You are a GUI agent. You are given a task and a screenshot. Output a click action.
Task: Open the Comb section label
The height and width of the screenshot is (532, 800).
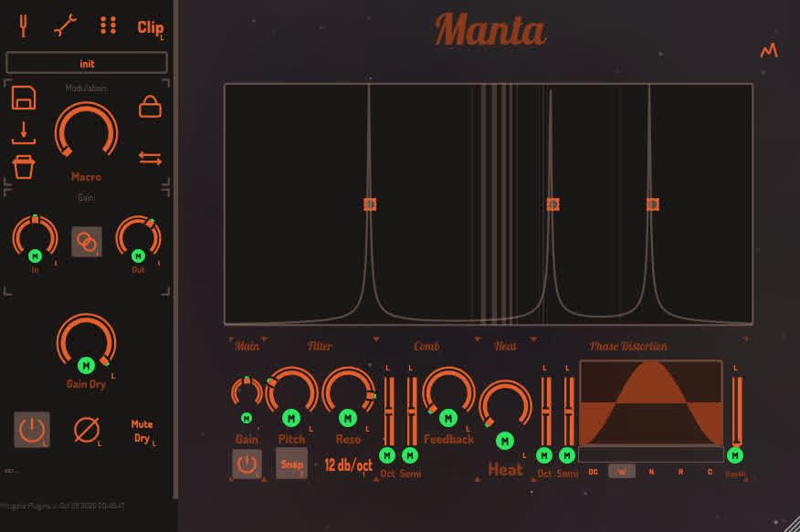[426, 347]
